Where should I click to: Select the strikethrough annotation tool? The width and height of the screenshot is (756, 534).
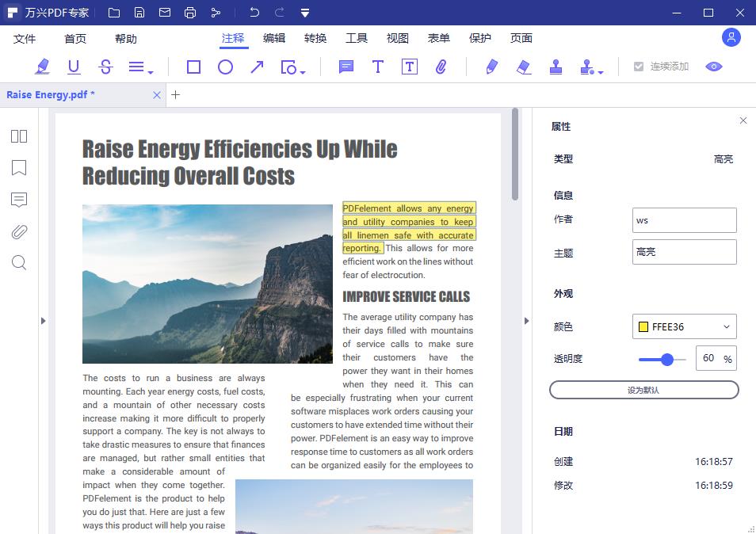(105, 67)
